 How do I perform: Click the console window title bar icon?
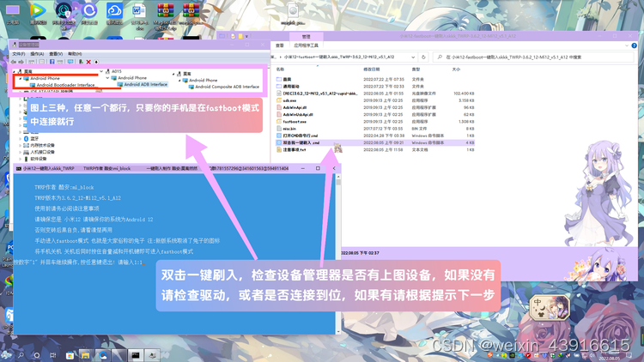pos(19,169)
